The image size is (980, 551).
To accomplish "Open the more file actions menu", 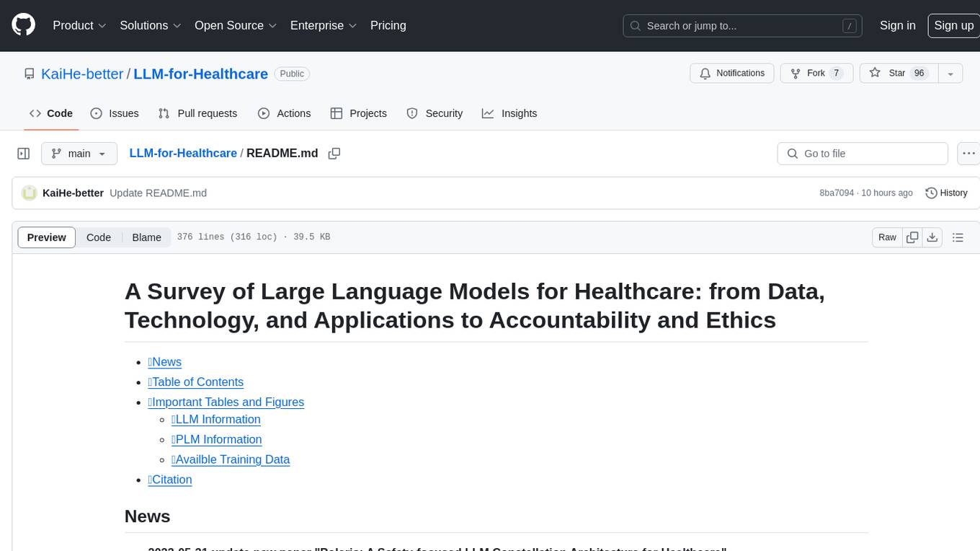I will pos(968,154).
